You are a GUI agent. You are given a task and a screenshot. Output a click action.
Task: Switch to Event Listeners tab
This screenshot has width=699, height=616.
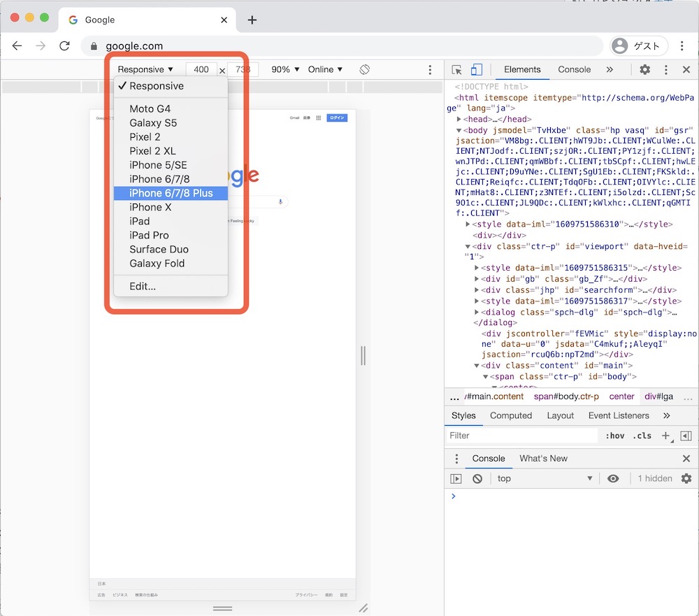pyautogui.click(x=619, y=416)
